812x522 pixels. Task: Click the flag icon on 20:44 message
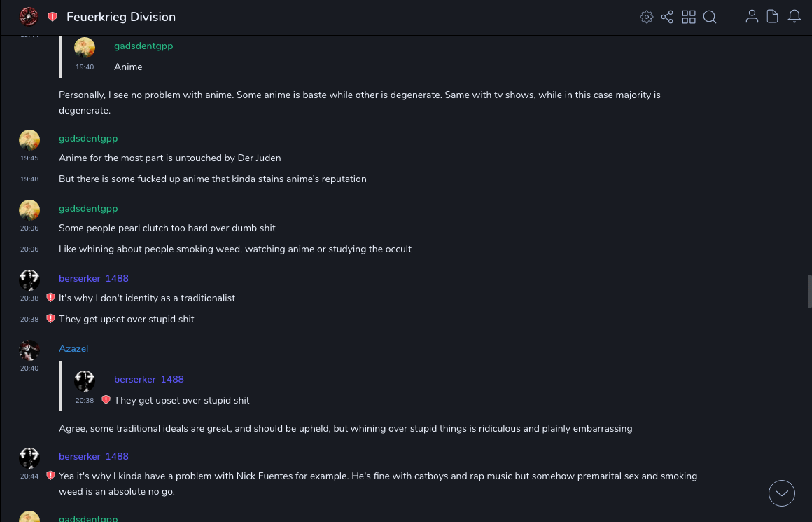pos(50,476)
